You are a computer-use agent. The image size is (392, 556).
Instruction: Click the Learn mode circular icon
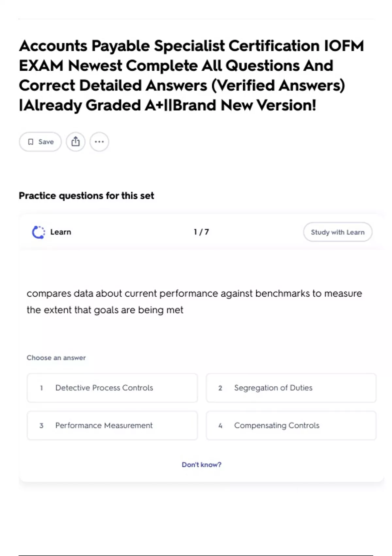[x=39, y=232]
